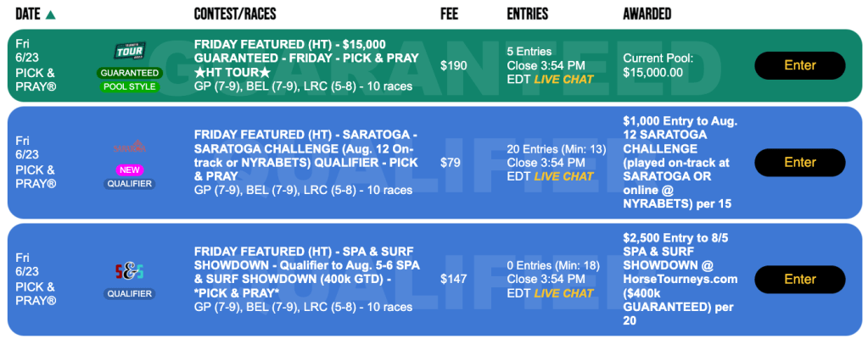Click the Spa & Surf QUALIFIER badge
Viewport: 868px width, 339px height.
pyautogui.click(x=130, y=294)
